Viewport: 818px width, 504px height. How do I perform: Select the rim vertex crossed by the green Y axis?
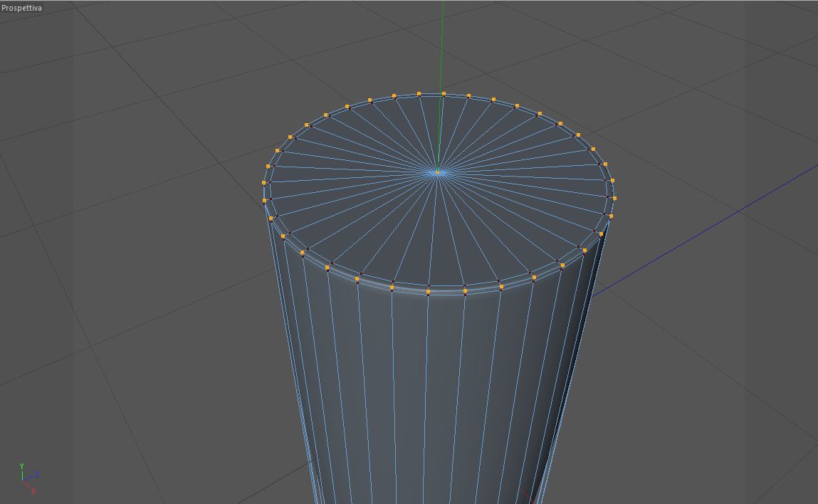444,95
